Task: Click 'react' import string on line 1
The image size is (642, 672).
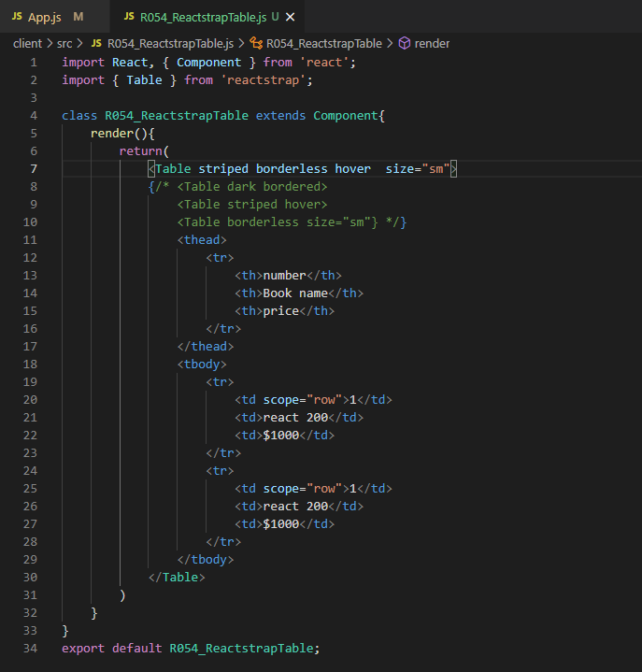Action: 324,63
